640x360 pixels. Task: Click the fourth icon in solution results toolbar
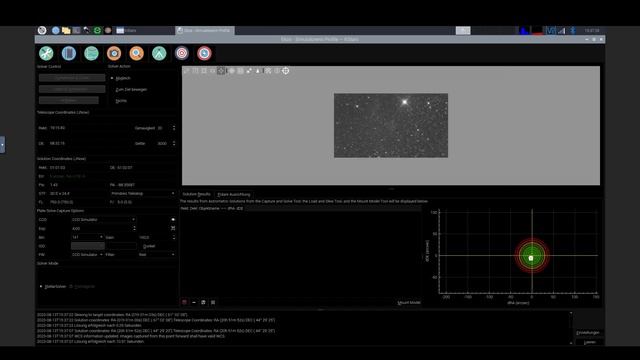213,302
